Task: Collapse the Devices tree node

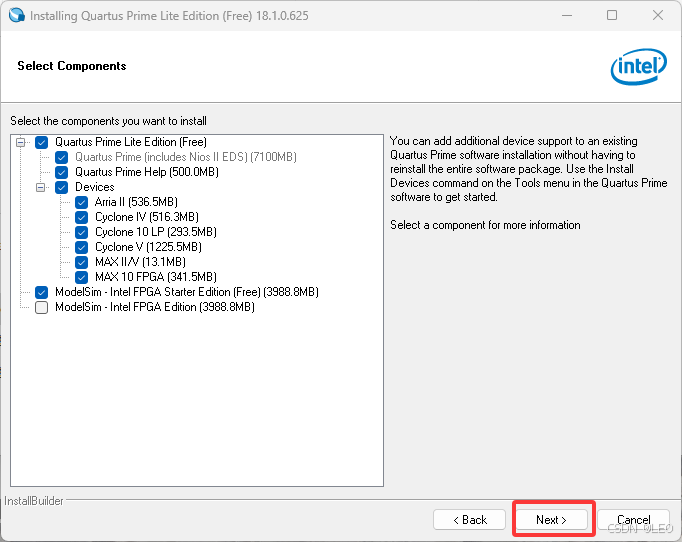Action: pos(40,187)
